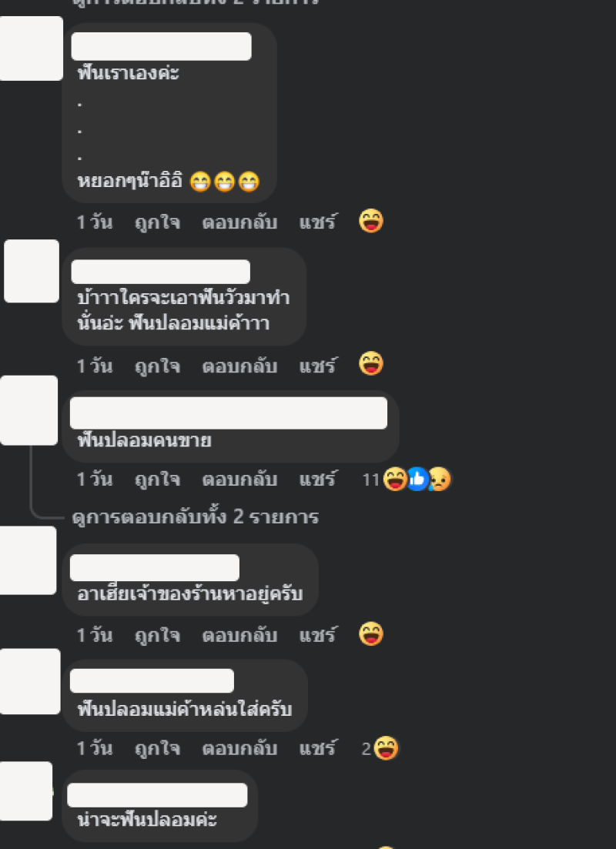Open commenter name above น่าจะฟันปลอมค่ะ comment
616x849 pixels.
point(157,795)
